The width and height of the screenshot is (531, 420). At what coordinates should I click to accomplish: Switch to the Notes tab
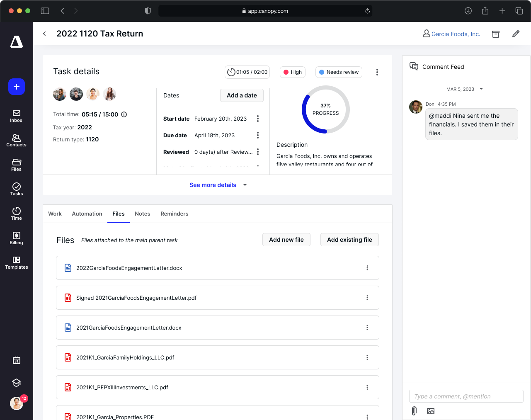pos(142,214)
